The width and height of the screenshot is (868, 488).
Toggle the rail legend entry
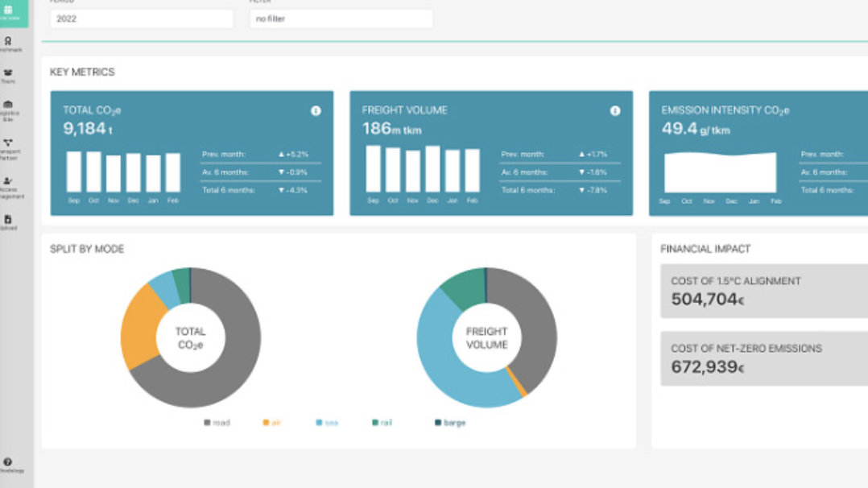point(379,422)
